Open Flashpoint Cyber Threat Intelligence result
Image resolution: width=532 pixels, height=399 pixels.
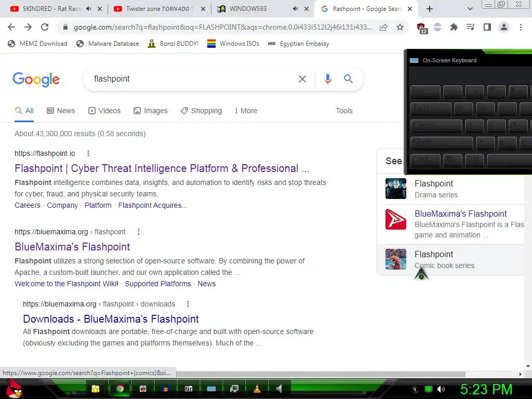(x=162, y=168)
